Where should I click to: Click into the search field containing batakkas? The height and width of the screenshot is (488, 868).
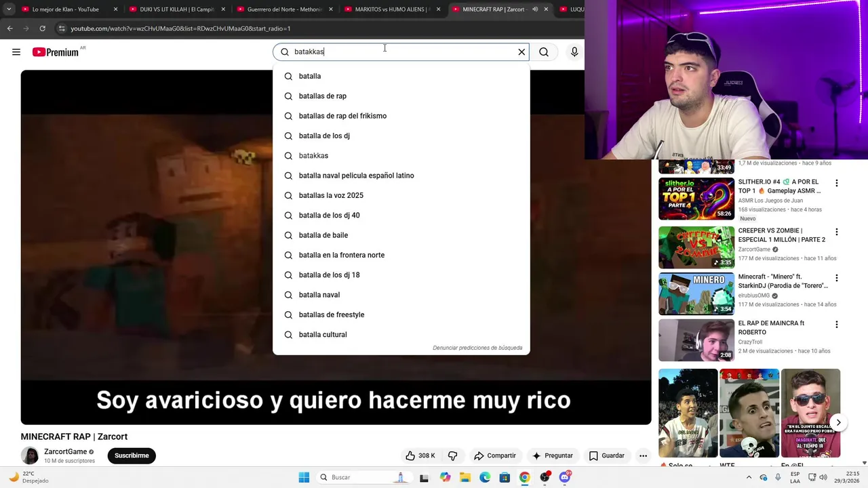click(x=401, y=52)
